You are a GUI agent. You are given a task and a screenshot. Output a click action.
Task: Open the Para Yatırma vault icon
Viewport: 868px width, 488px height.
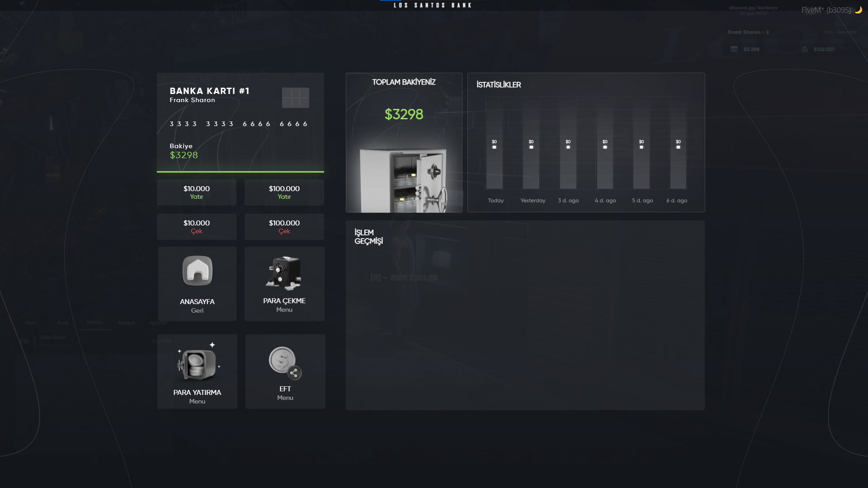[198, 362]
